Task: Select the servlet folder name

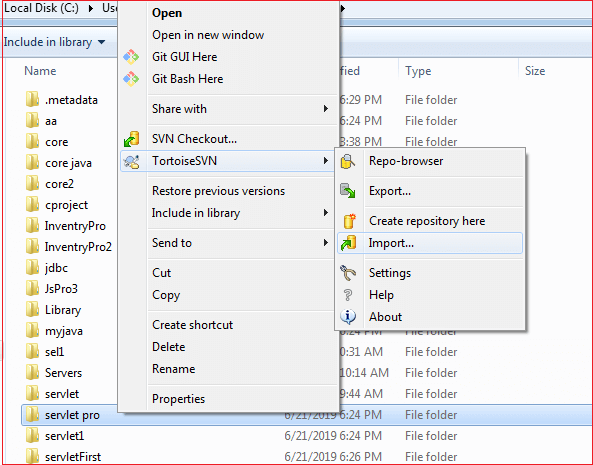Action: [62, 394]
